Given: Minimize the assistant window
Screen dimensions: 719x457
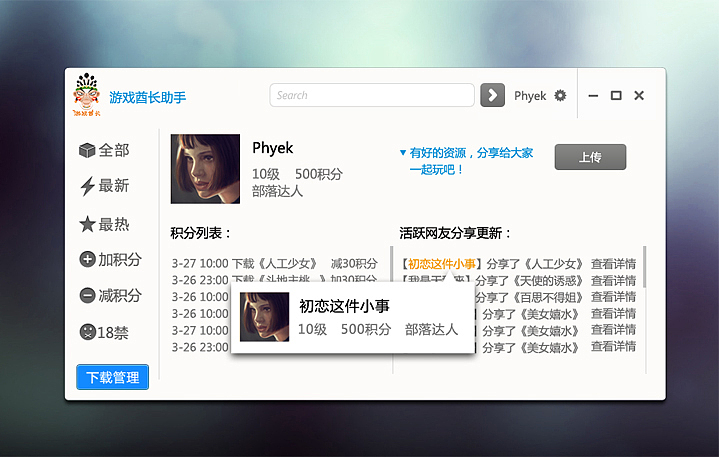Looking at the screenshot, I should click(x=593, y=96).
